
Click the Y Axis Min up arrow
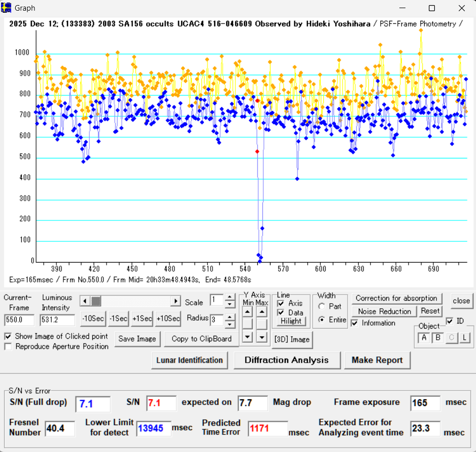[x=247, y=311]
